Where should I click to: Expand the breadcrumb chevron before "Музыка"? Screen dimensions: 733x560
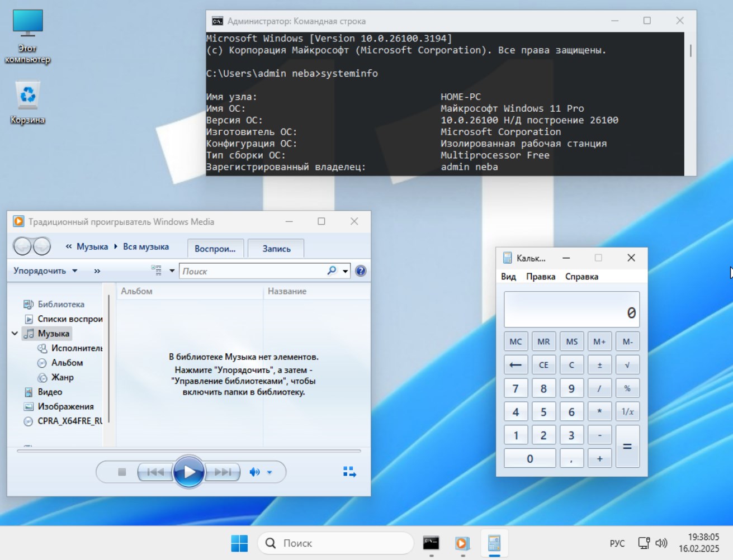(x=69, y=246)
